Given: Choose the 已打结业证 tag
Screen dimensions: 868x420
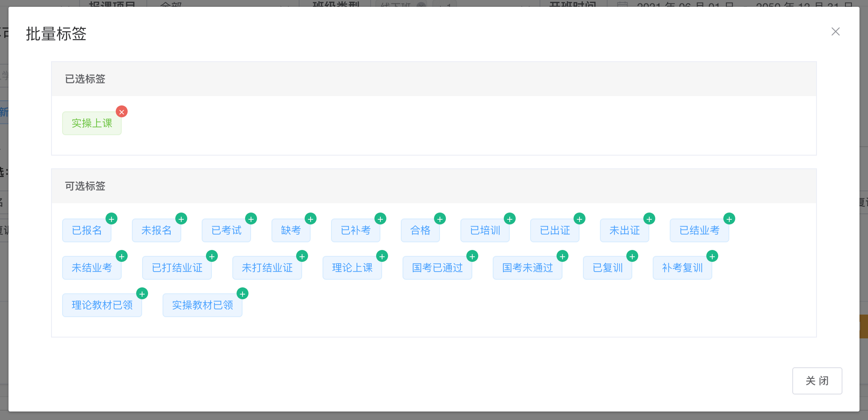Looking at the screenshot, I should 177,268.
